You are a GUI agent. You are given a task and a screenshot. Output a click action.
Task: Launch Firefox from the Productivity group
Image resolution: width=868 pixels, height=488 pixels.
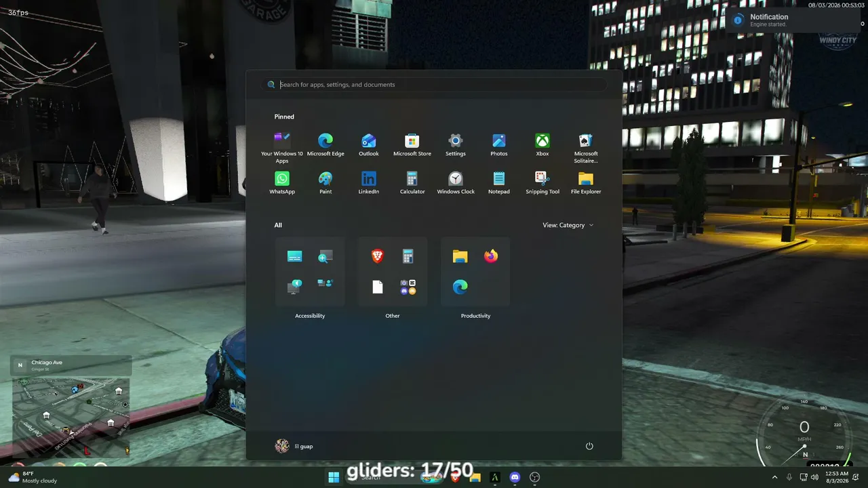pyautogui.click(x=491, y=256)
